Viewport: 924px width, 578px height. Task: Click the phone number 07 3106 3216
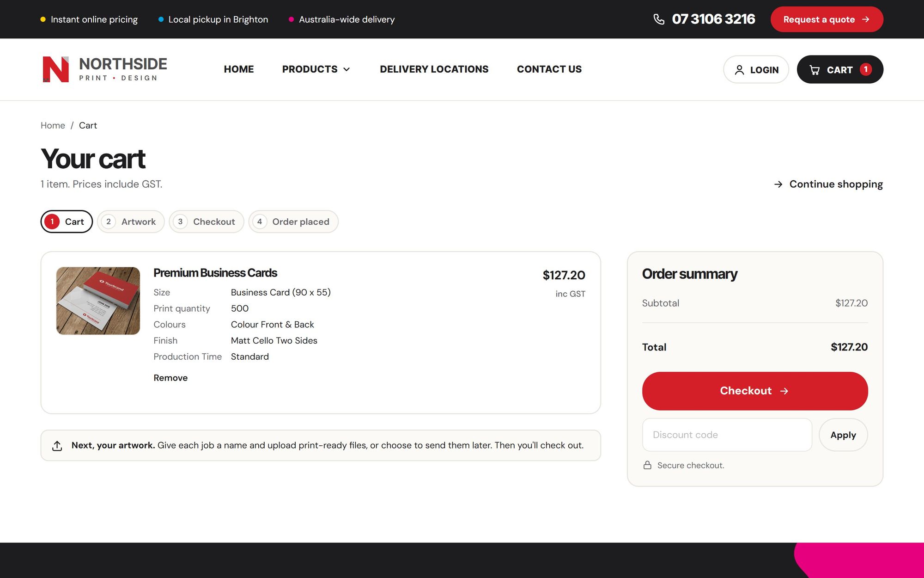coord(713,19)
